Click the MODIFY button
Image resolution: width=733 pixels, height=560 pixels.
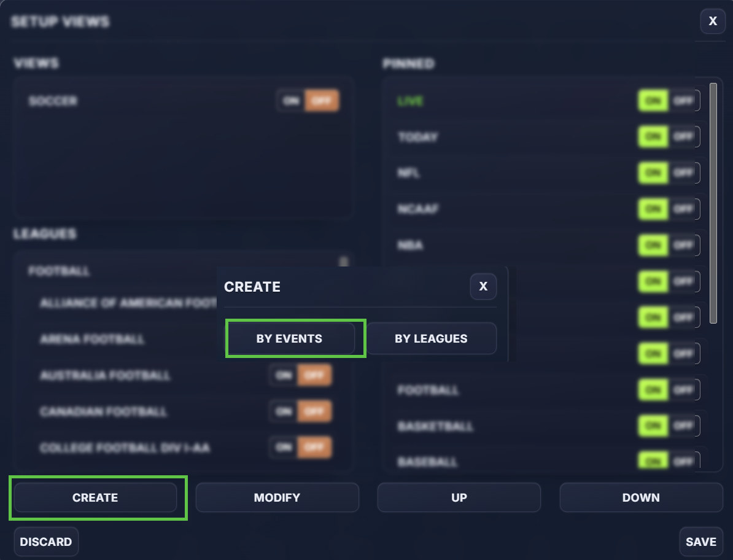(277, 497)
